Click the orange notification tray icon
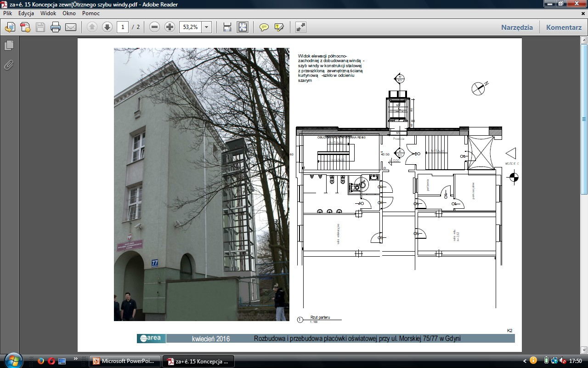The height and width of the screenshot is (368, 588). [x=533, y=360]
